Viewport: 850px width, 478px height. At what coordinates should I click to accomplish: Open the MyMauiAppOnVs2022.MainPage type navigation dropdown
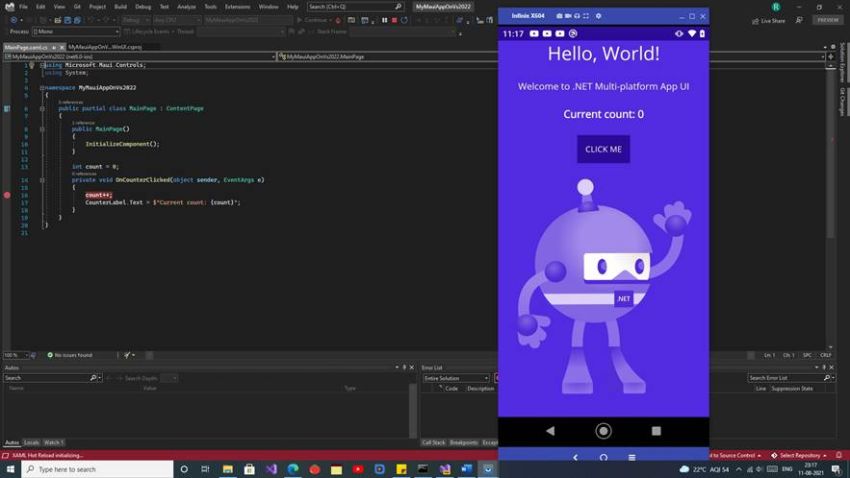[x=387, y=56]
